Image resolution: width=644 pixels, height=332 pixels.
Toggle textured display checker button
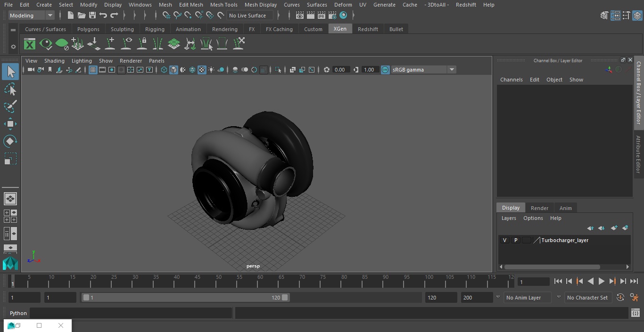(x=202, y=70)
